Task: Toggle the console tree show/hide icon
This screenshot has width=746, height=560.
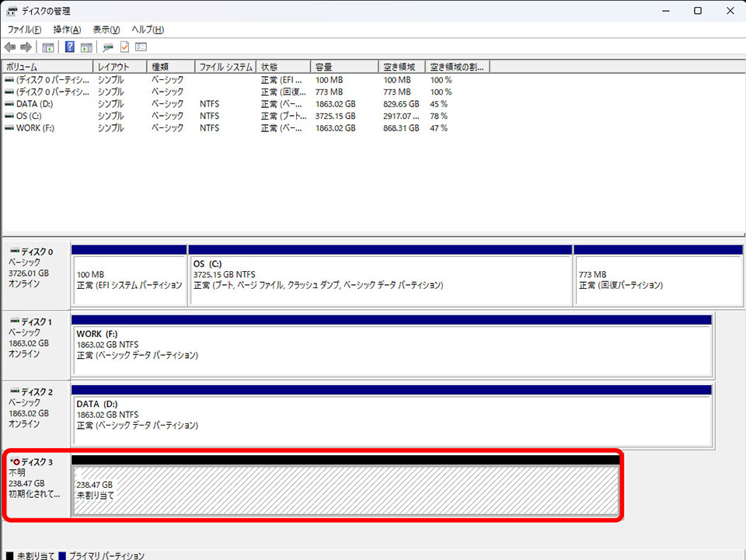Action: point(48,47)
